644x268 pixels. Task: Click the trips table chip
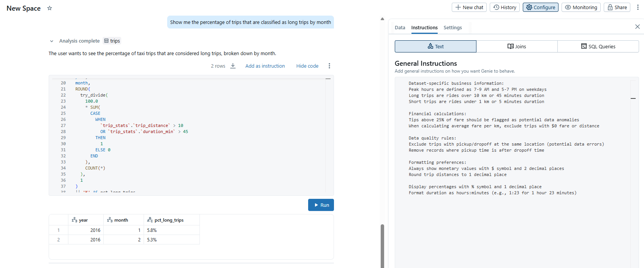tap(112, 41)
